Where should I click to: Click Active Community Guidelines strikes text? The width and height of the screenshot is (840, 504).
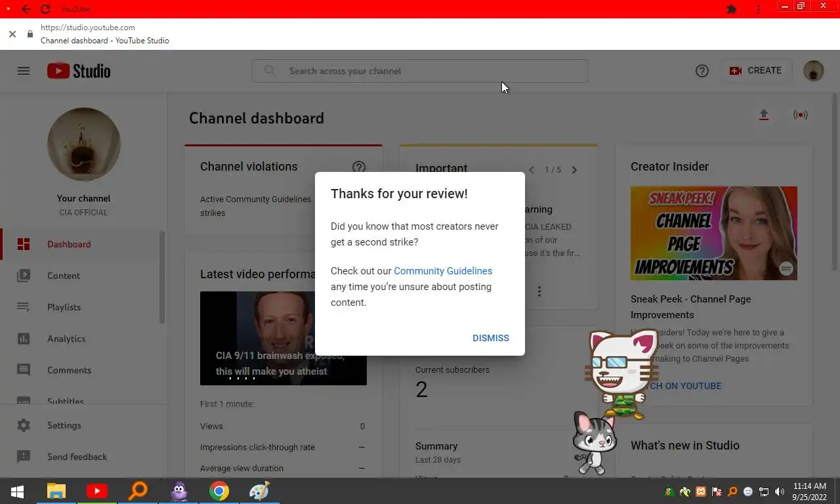point(256,206)
